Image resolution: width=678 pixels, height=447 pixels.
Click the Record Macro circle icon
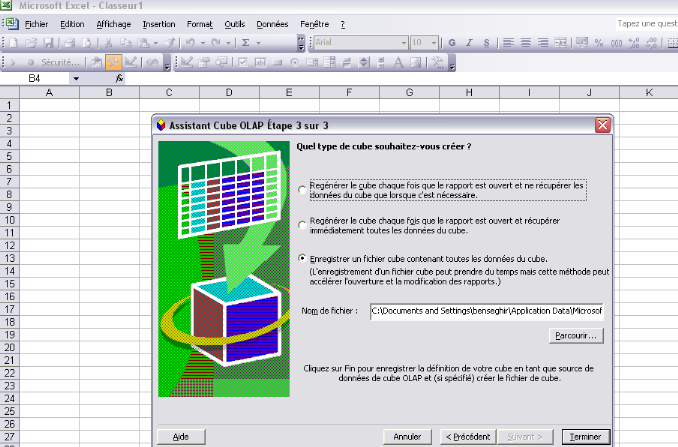pyautogui.click(x=31, y=63)
